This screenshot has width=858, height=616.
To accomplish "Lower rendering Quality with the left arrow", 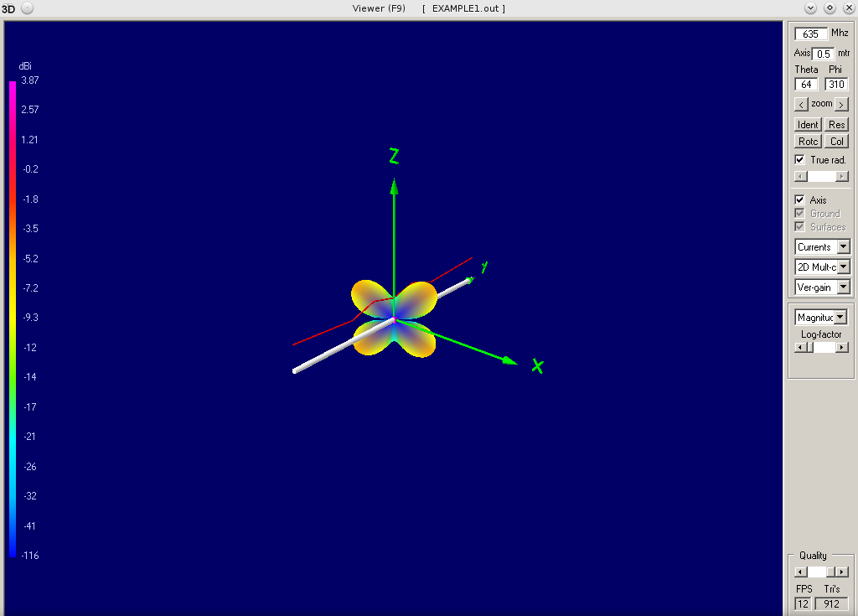I will point(800,572).
